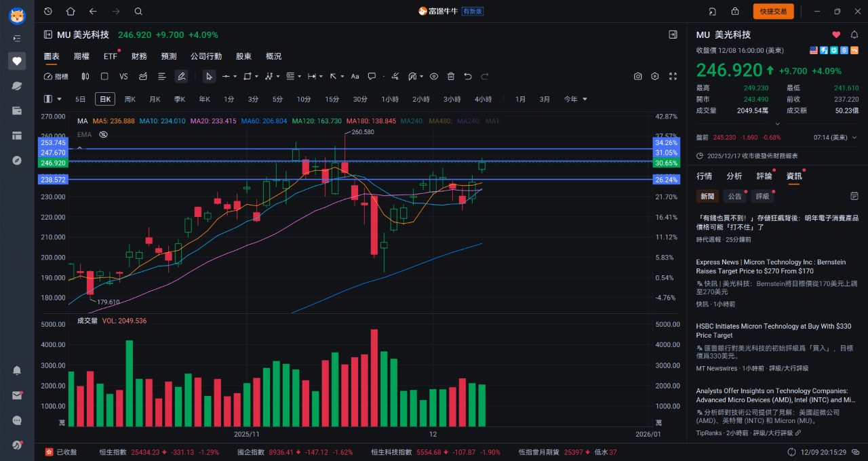Expand chart to fullscreen
This screenshot has width=868, height=461.
[673, 77]
